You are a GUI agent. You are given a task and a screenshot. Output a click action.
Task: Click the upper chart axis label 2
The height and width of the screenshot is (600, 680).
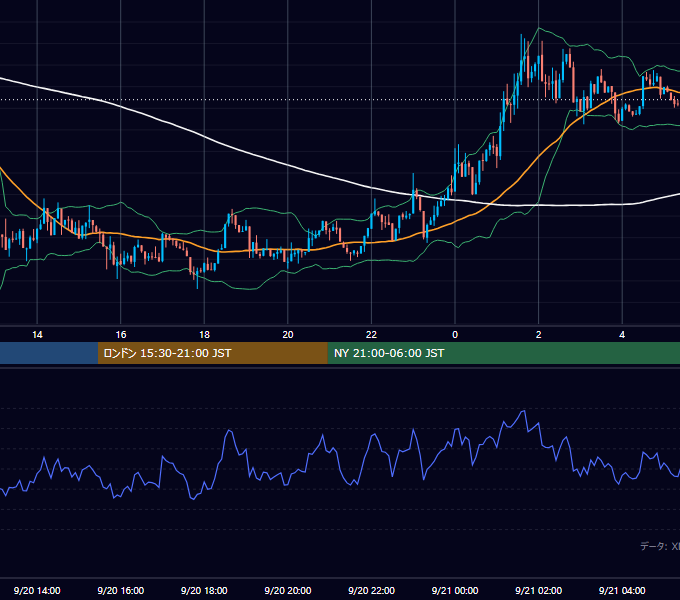539,335
